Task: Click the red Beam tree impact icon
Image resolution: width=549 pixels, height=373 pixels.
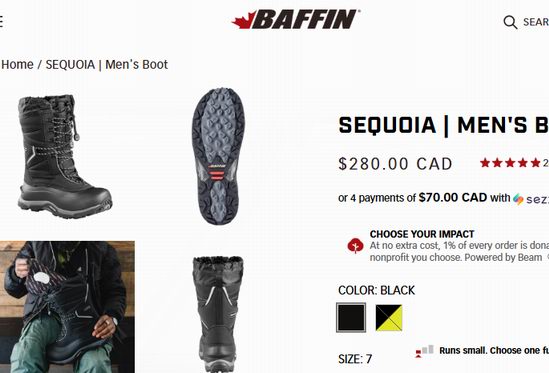Action: point(355,246)
